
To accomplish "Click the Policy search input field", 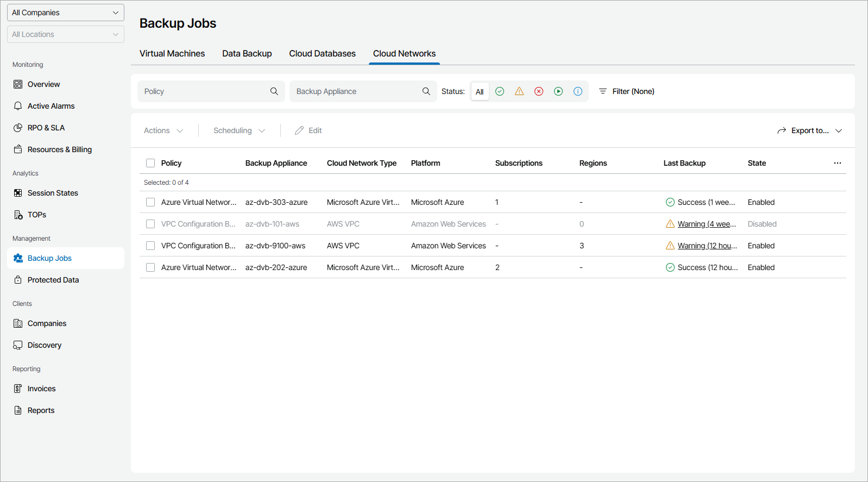I will pyautogui.click(x=204, y=91).
